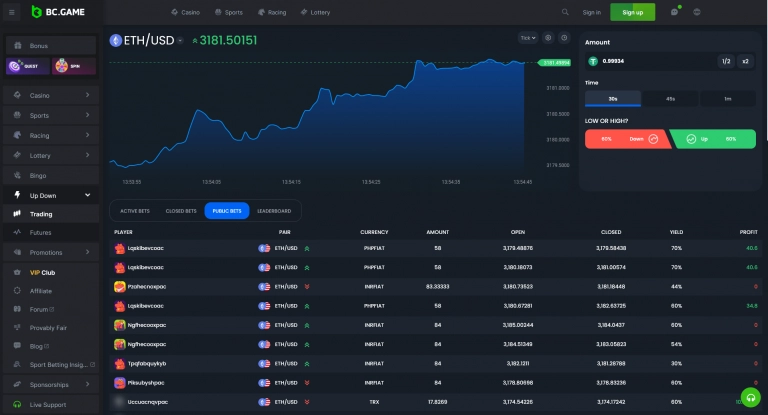768x415 pixels.
Task: Click the chart history clock icon
Action: click(564, 38)
